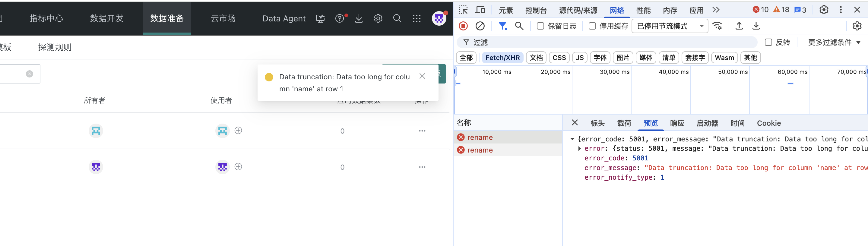
Task: Enable the 停用缓存 checkbox
Action: click(x=592, y=26)
